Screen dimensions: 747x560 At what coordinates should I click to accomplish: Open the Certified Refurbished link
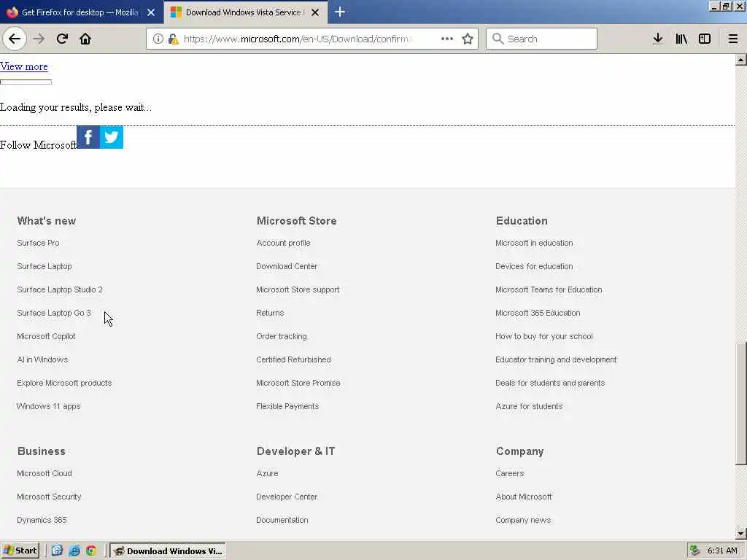coord(293,359)
